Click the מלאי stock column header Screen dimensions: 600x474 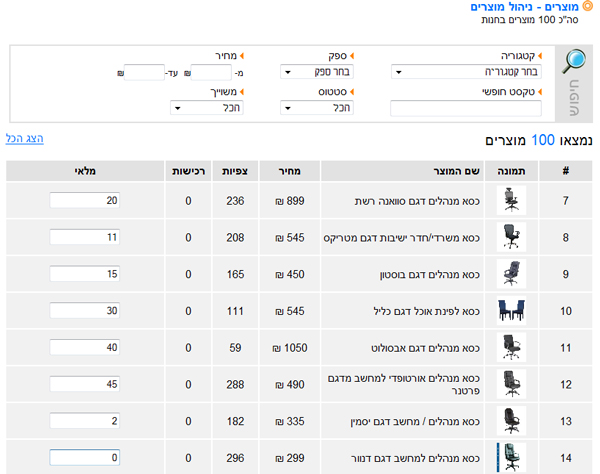coord(85,171)
